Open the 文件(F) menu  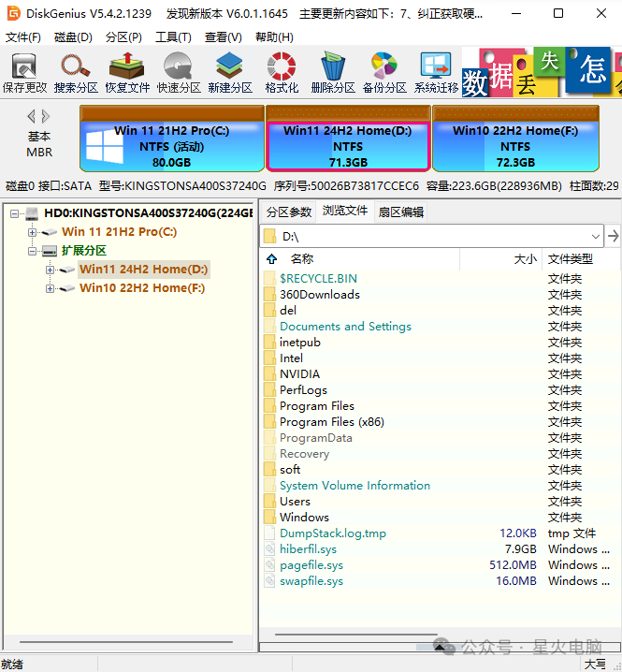(23, 37)
